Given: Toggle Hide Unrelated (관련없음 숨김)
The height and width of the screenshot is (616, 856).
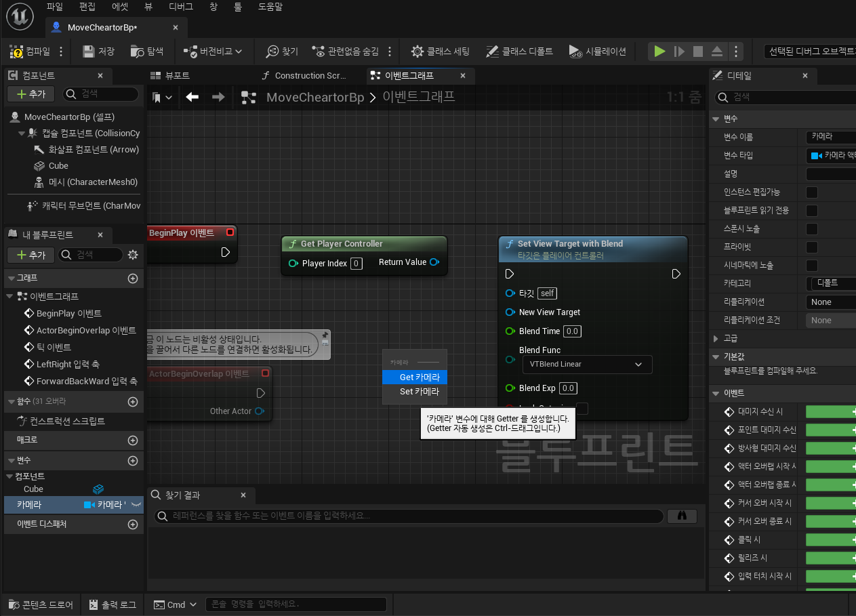Looking at the screenshot, I should coord(345,52).
